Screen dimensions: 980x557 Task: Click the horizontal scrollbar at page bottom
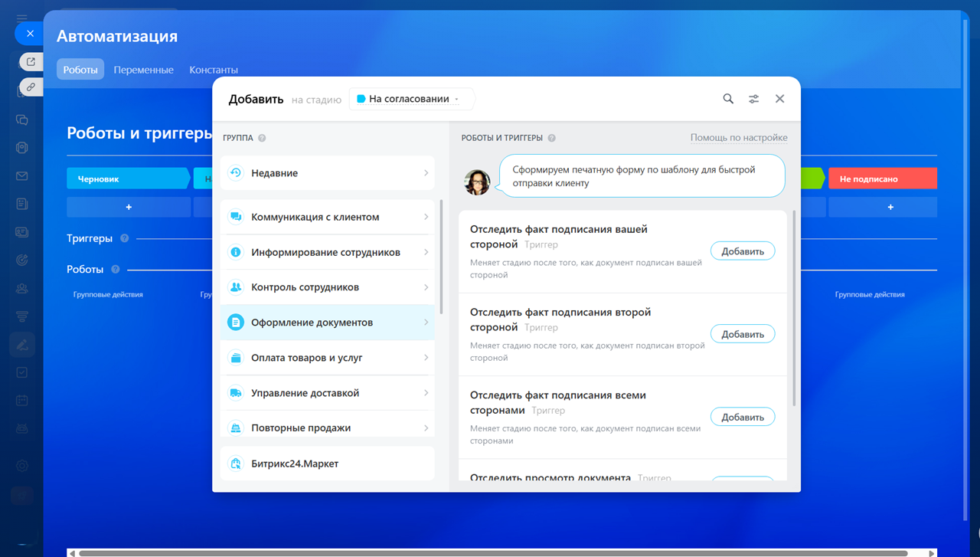pyautogui.click(x=490, y=552)
